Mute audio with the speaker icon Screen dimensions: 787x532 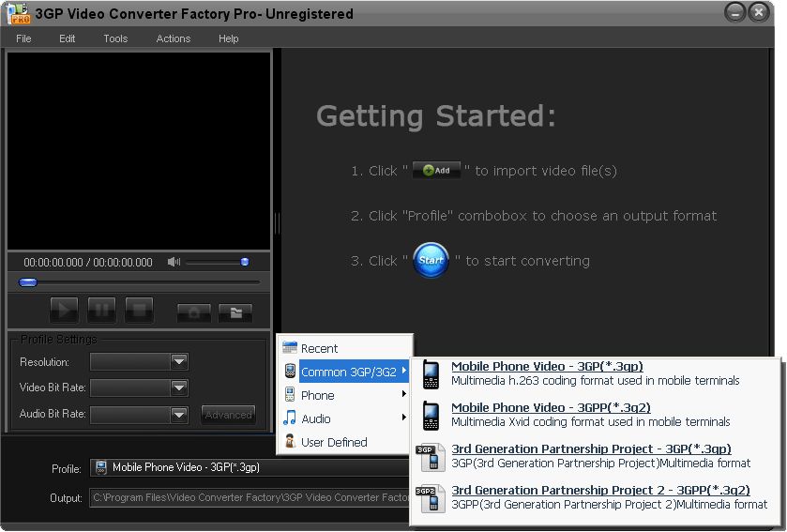(x=174, y=262)
